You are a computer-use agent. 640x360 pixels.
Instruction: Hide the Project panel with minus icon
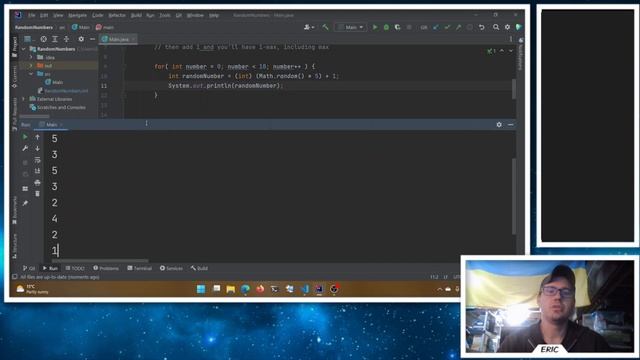click(x=92, y=39)
